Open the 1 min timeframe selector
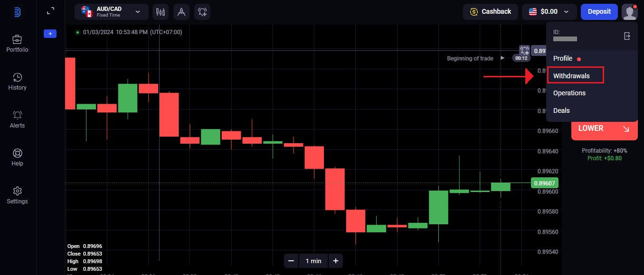 point(313,261)
